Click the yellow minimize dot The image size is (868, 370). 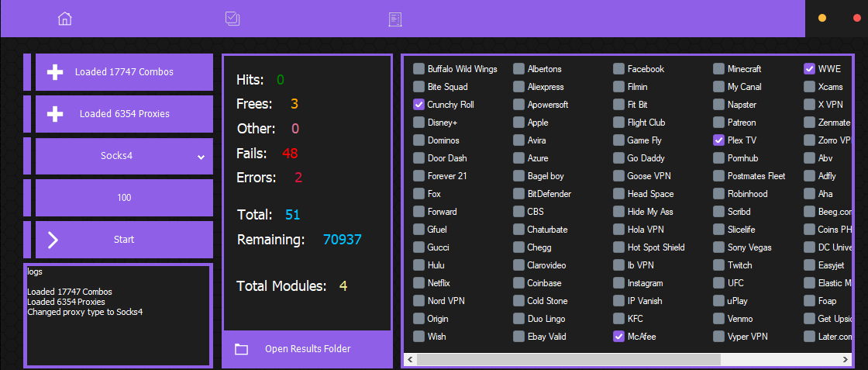click(x=822, y=18)
